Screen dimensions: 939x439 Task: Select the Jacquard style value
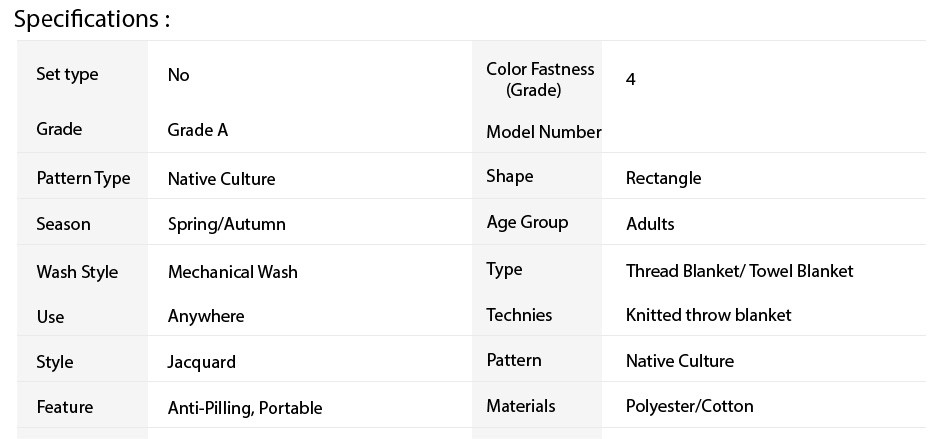pos(201,362)
